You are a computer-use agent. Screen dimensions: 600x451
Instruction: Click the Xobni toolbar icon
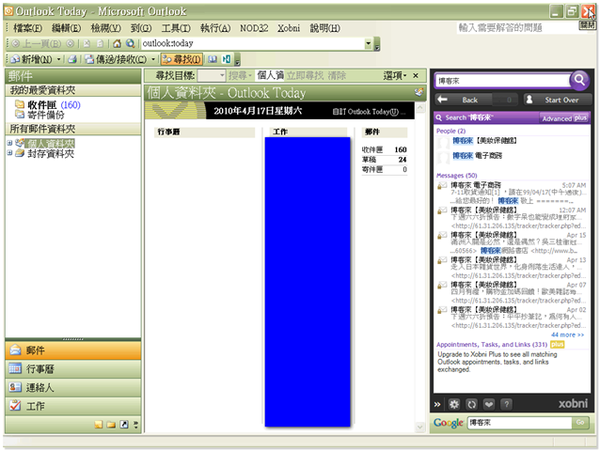click(227, 59)
